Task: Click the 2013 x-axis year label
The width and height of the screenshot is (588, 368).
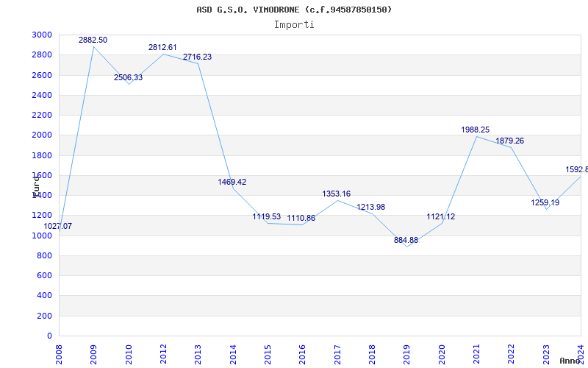Action: click(198, 355)
